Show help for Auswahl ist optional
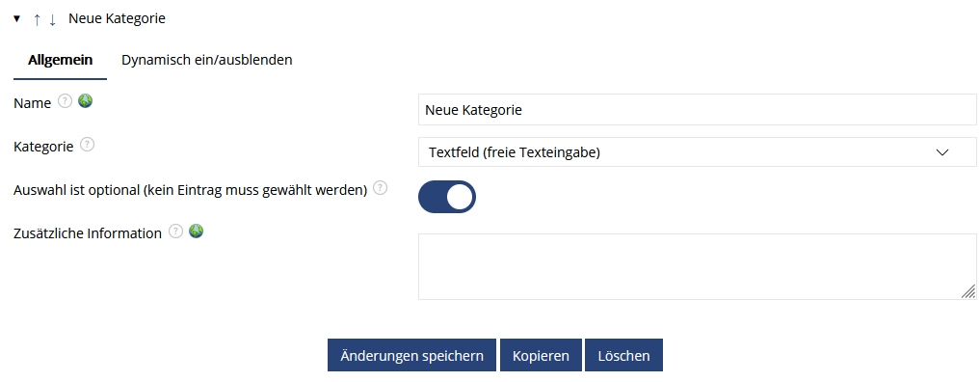The width and height of the screenshot is (980, 382). click(x=380, y=188)
